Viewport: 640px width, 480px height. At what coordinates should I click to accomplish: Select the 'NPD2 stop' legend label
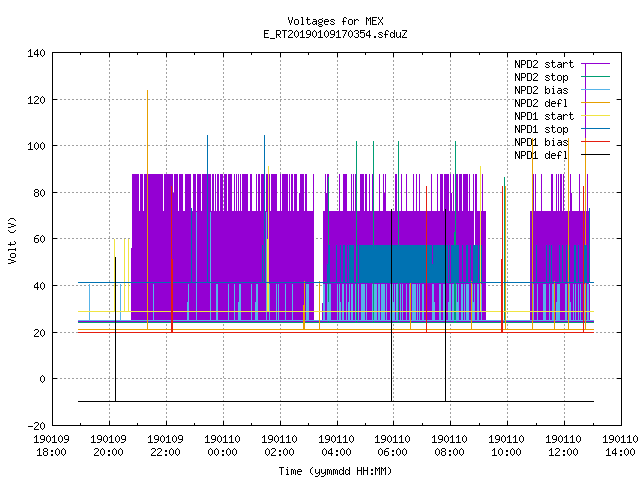coord(541,77)
